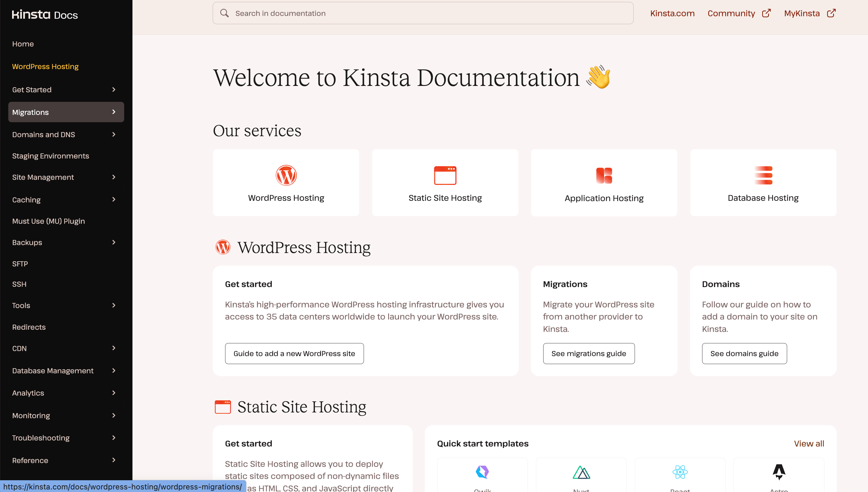Expand the Tools chevron
868x492 pixels.
point(114,306)
